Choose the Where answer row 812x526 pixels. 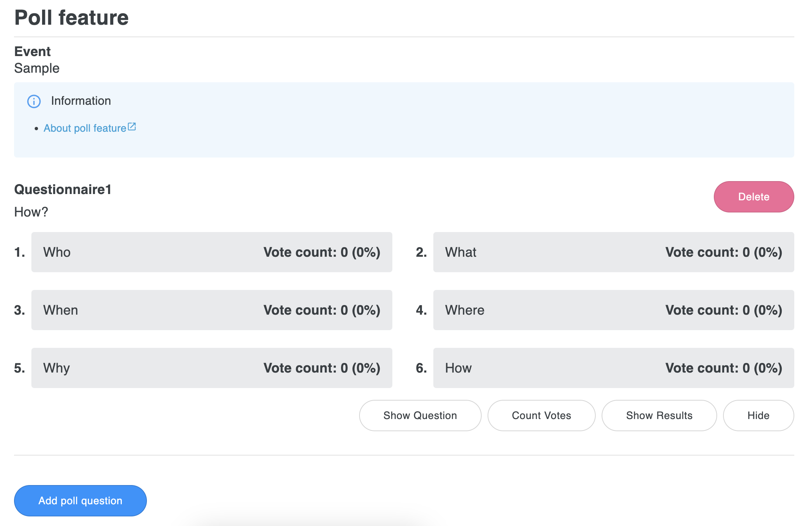click(613, 310)
